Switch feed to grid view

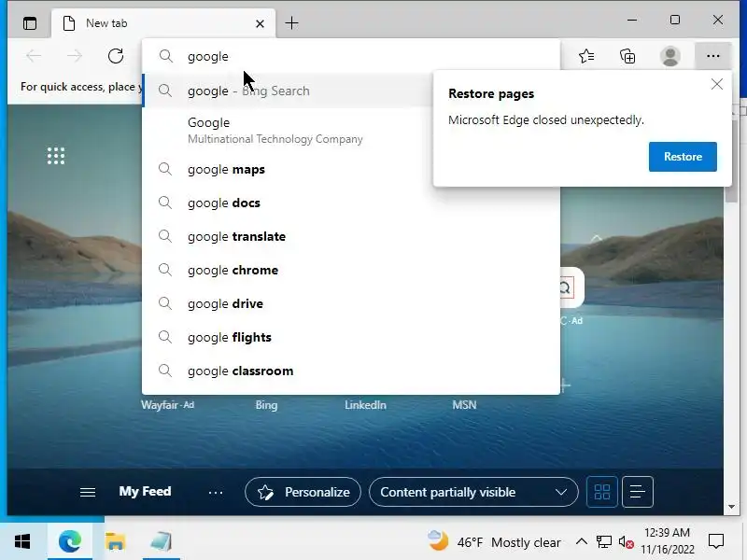(x=601, y=492)
